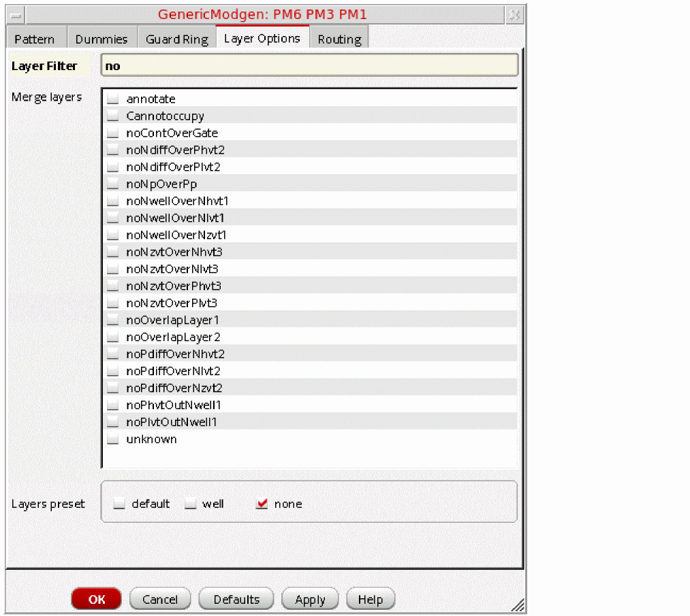Tick the noContOverGate checkbox
This screenshot has width=690, height=616.
[113, 133]
